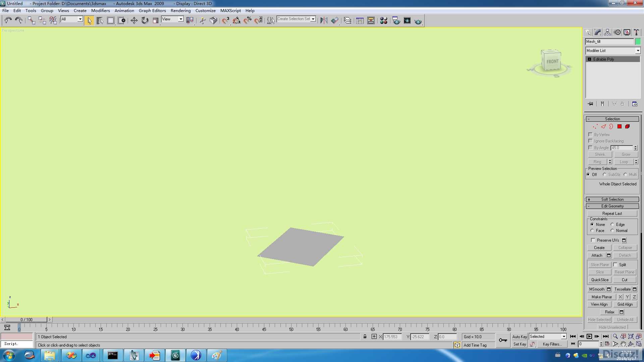
Task: Select Element sub-object level icon
Action: coord(628,126)
